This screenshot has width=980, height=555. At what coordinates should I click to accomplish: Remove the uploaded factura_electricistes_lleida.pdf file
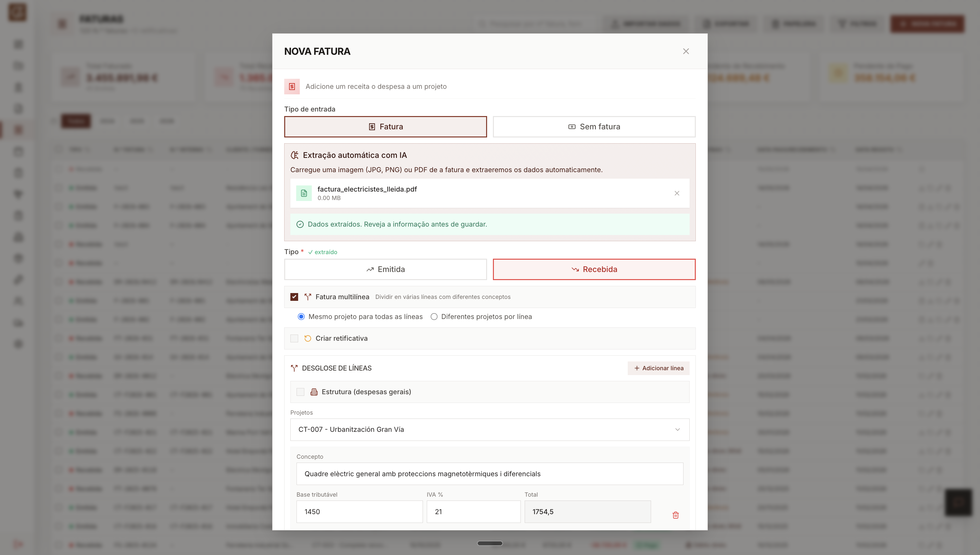[677, 193]
